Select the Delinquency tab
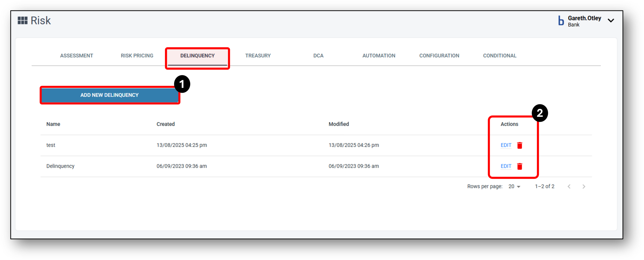 [197, 56]
